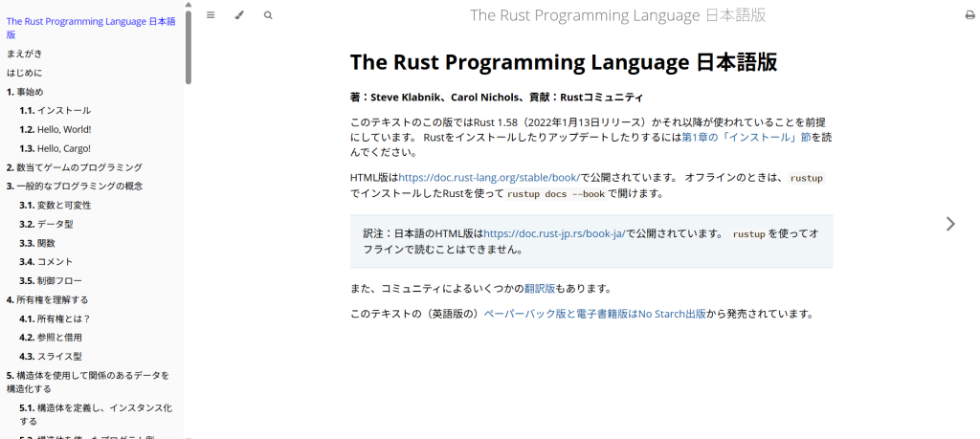Open the search bar magnifier icon

pos(268,15)
